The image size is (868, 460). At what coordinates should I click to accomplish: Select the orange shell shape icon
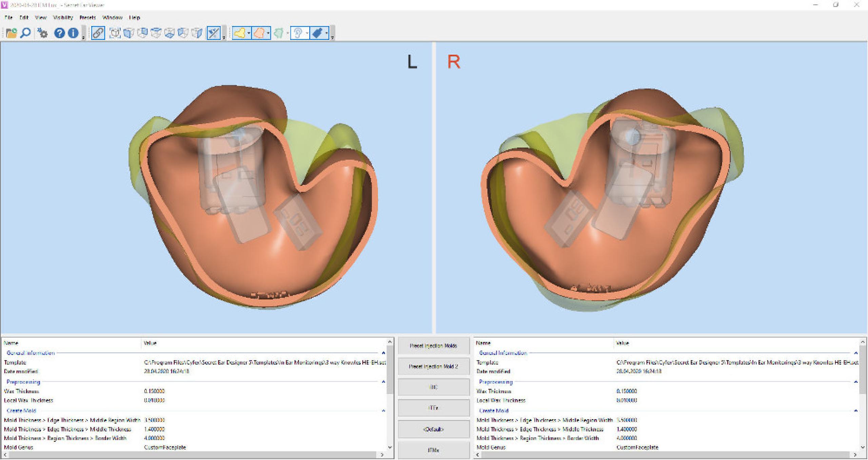click(259, 33)
